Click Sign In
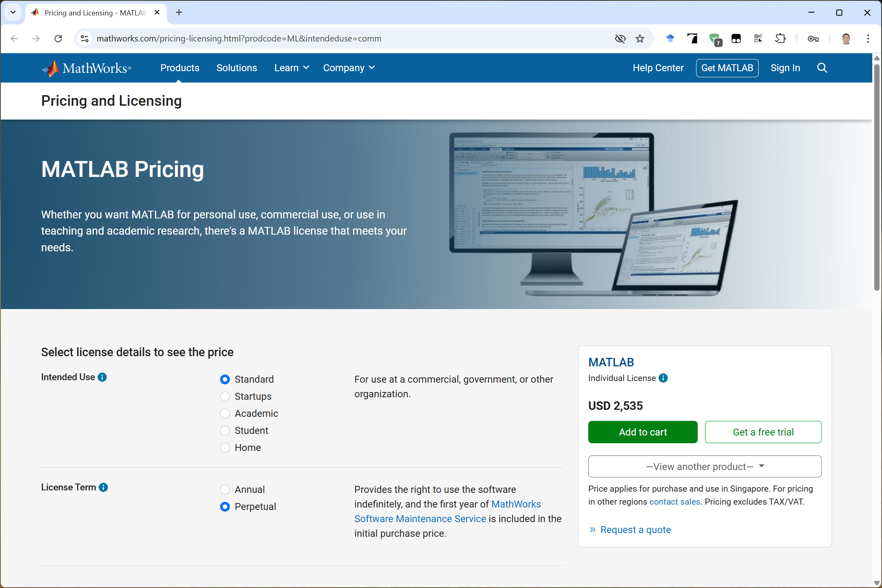Screen dimensions: 882x588 [785, 68]
